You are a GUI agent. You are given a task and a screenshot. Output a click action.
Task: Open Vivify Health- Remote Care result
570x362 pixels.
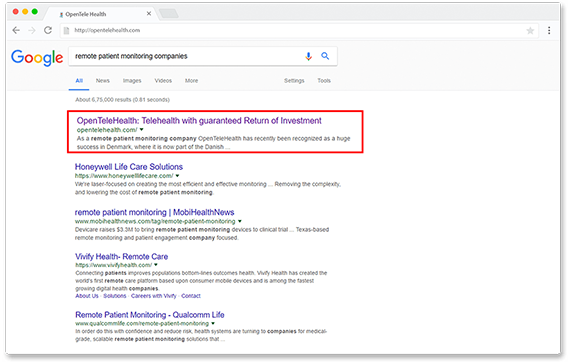(x=121, y=257)
